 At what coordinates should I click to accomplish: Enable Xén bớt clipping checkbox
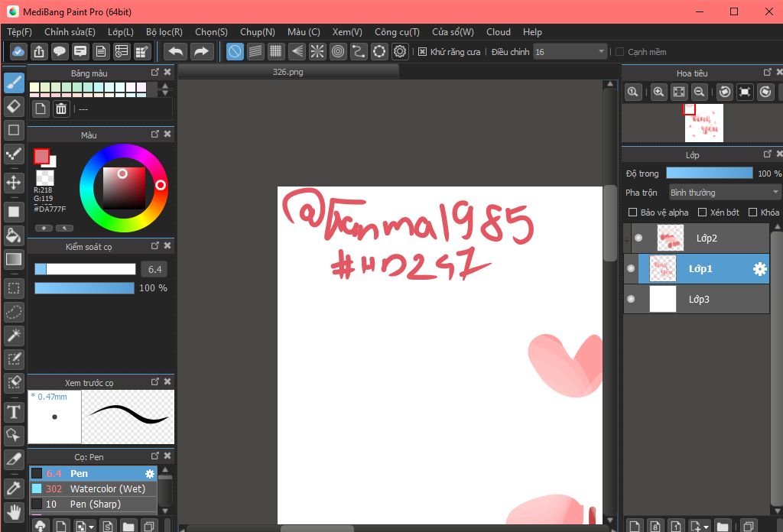point(702,212)
